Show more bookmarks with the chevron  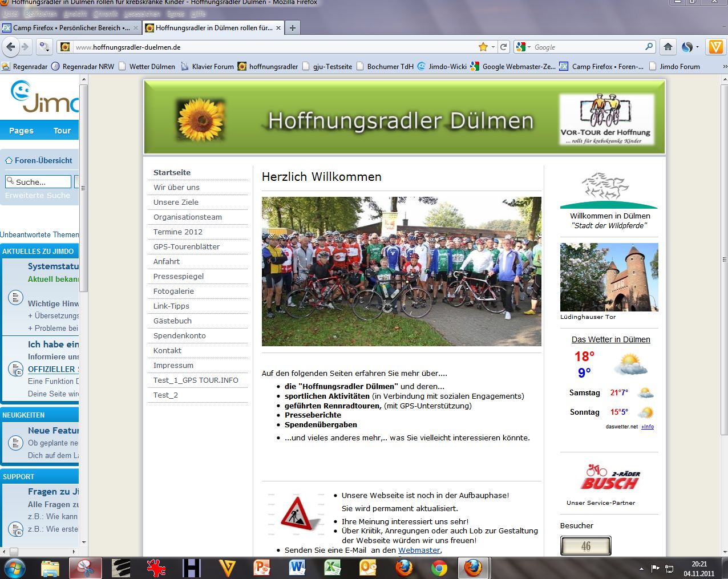click(x=725, y=66)
